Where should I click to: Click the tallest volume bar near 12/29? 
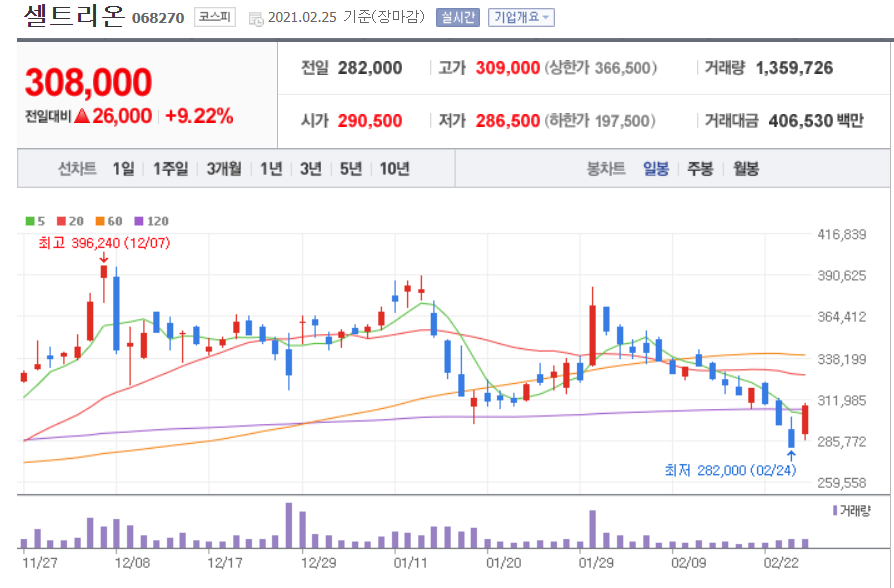[x=289, y=525]
